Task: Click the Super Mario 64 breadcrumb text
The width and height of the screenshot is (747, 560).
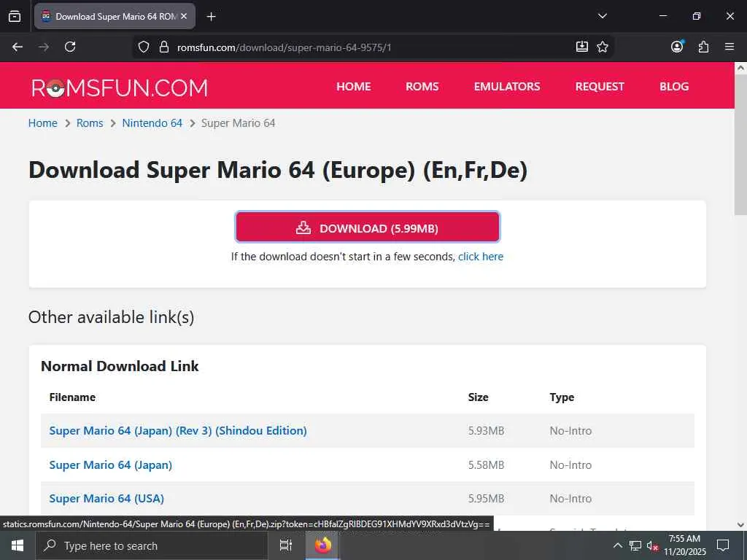Action: coord(239,122)
